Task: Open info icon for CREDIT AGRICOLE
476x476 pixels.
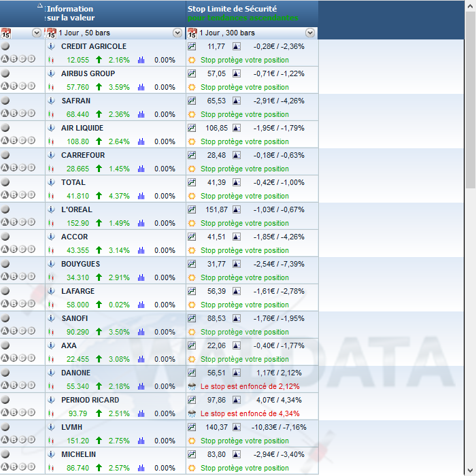Action: (x=51, y=46)
